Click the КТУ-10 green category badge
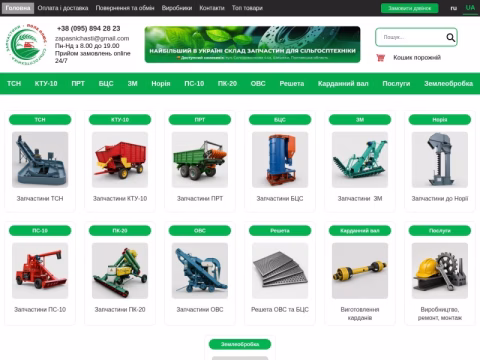 click(120, 120)
